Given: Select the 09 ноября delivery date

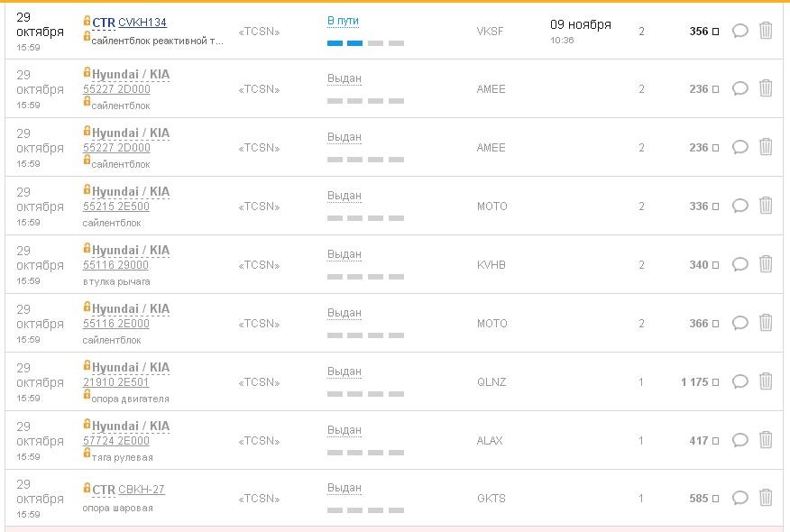Looking at the screenshot, I should coord(583,25).
